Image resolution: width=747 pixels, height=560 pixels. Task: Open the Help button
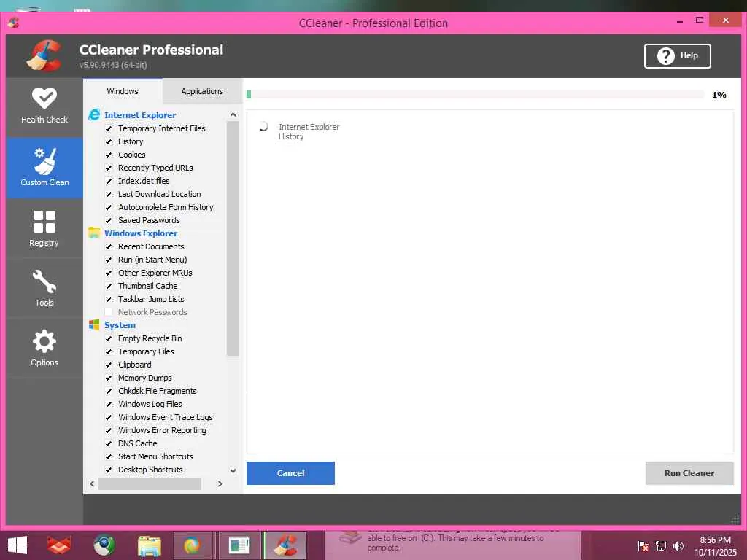click(678, 56)
